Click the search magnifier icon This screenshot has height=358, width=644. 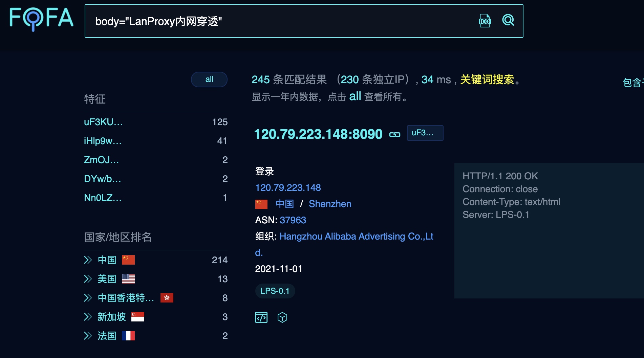[x=508, y=20]
